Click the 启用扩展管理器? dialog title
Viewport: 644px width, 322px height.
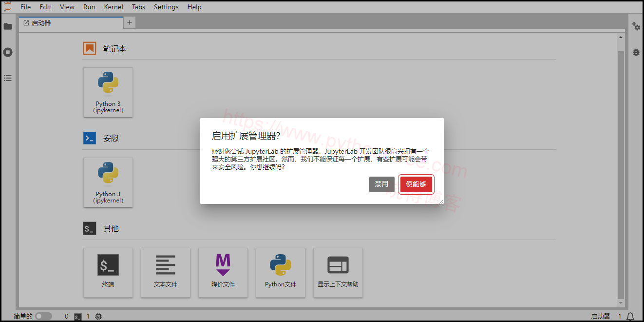coord(246,136)
